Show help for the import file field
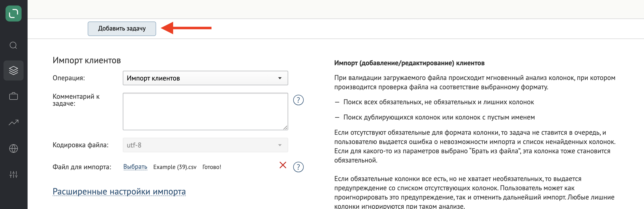This screenshot has height=209, width=644. point(298,167)
